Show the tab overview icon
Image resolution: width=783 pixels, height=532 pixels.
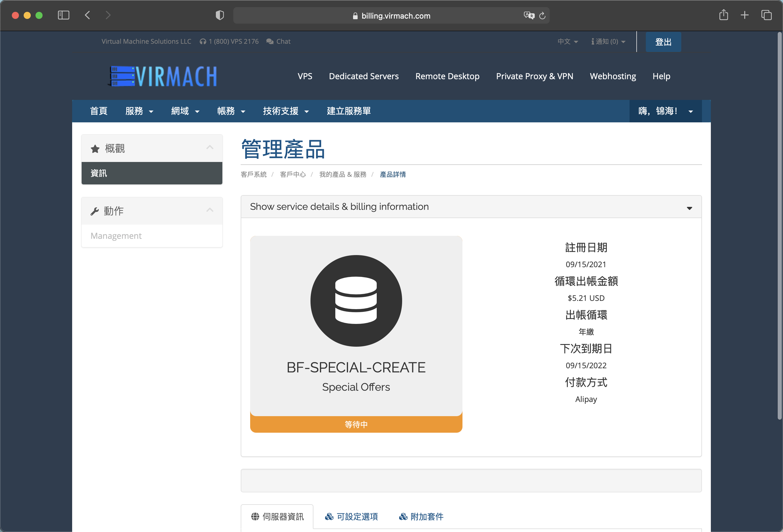point(766,15)
